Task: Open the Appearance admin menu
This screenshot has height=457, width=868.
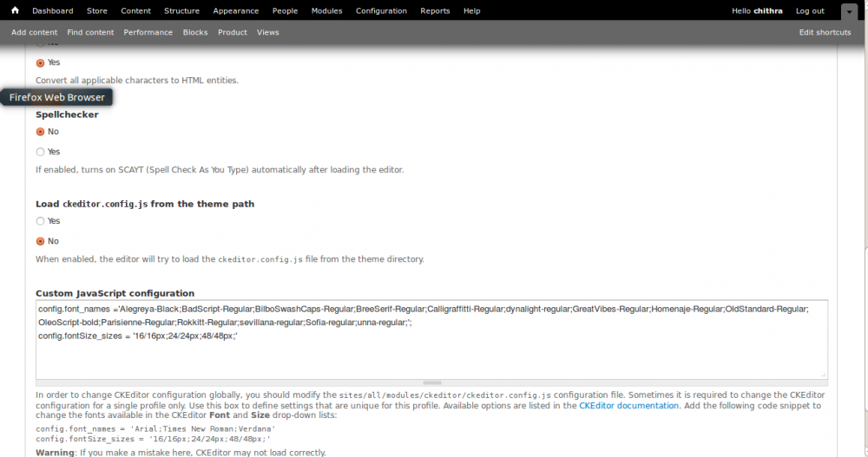Action: pos(236,11)
